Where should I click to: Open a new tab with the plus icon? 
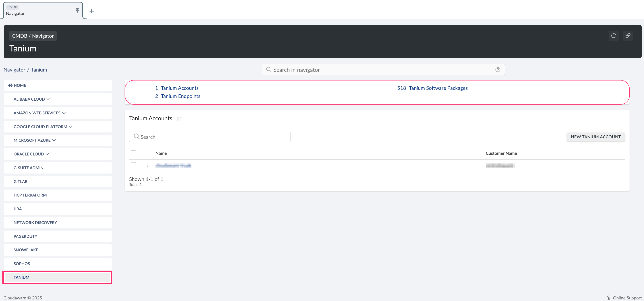[x=91, y=11]
